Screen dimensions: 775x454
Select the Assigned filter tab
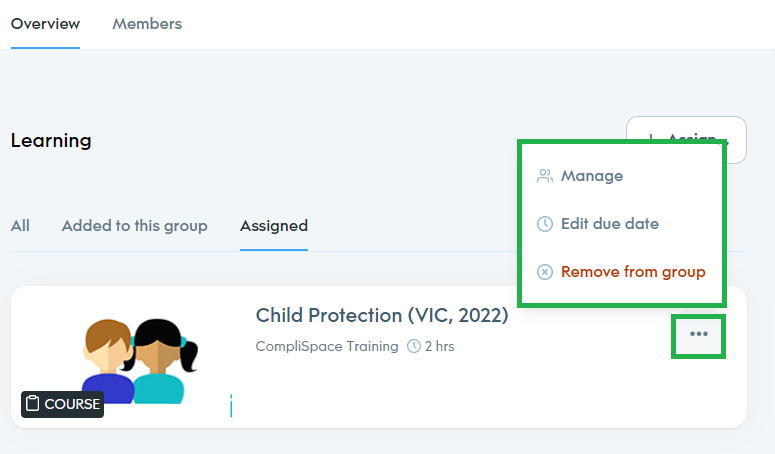274,226
